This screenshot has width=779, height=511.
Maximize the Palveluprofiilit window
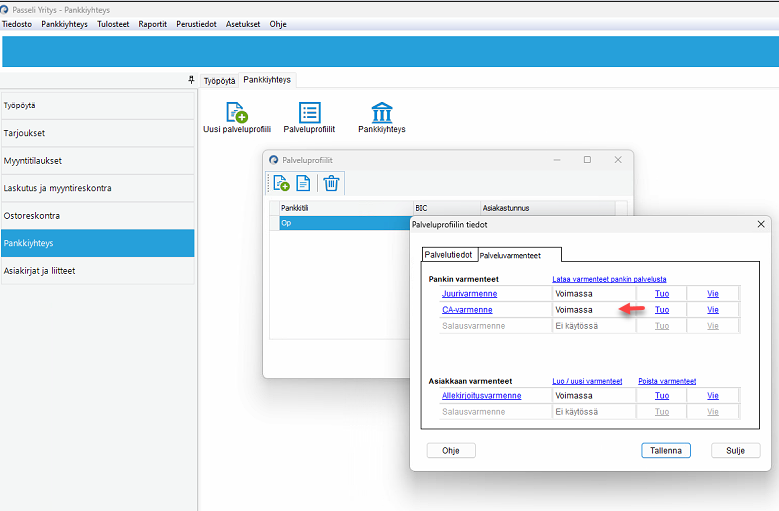click(587, 159)
